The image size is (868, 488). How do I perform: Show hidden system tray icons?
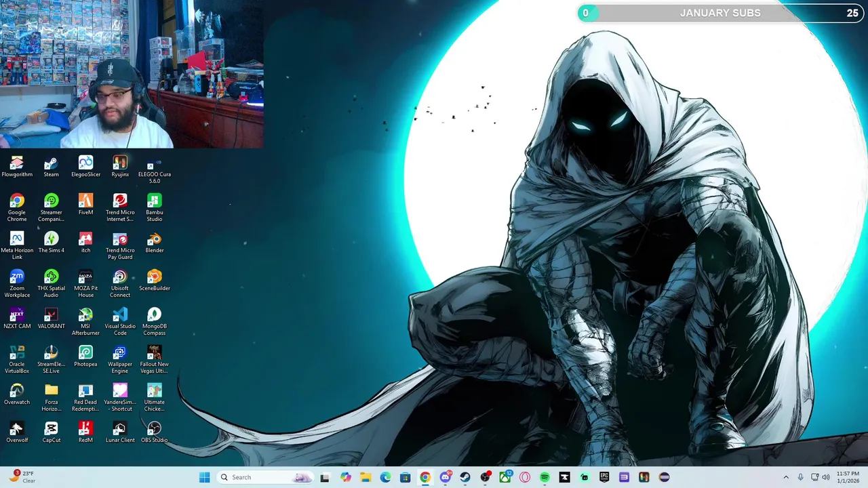[x=786, y=477]
